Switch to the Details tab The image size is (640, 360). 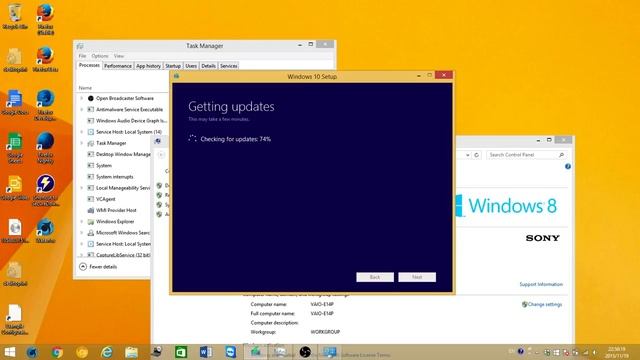pyautogui.click(x=209, y=66)
